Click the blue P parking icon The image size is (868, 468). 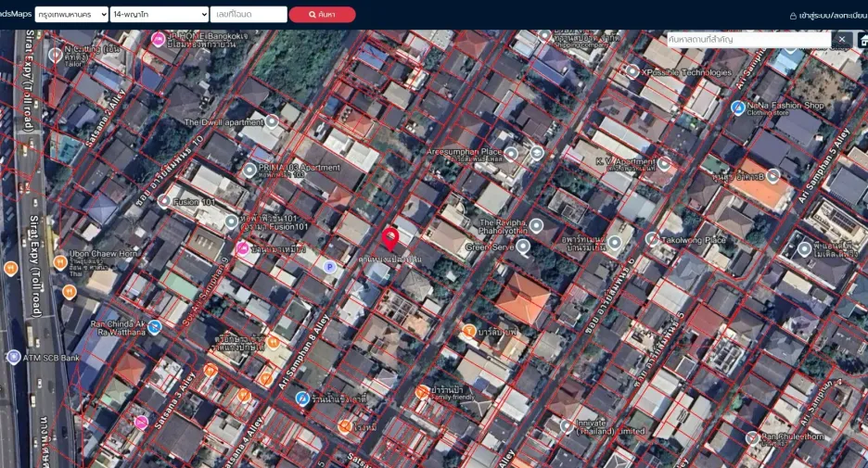coord(329,267)
